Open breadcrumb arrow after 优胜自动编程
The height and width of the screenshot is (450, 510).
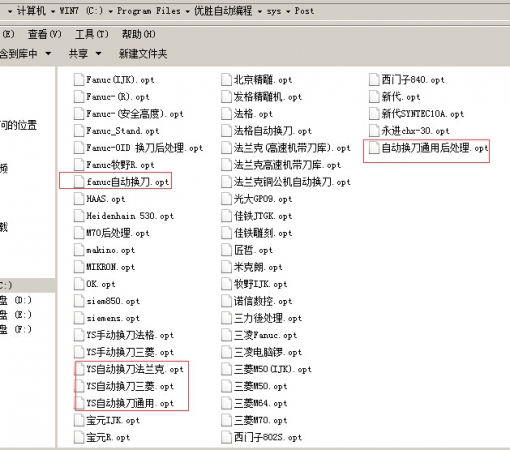260,11
